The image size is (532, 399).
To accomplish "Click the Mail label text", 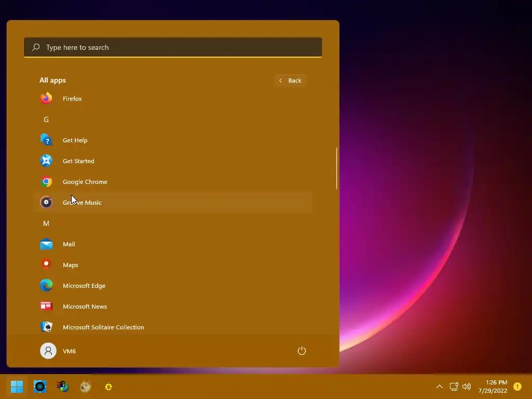I will tap(69, 244).
